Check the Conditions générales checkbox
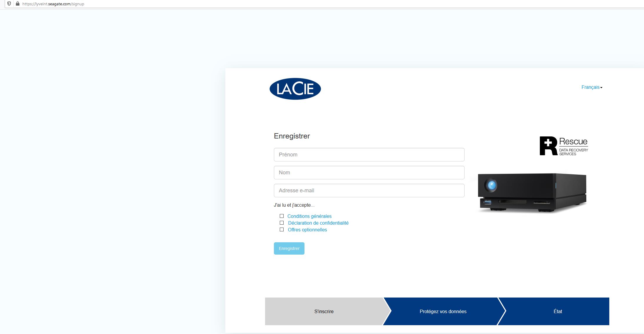Viewport: 644px width, 334px height. (282, 216)
